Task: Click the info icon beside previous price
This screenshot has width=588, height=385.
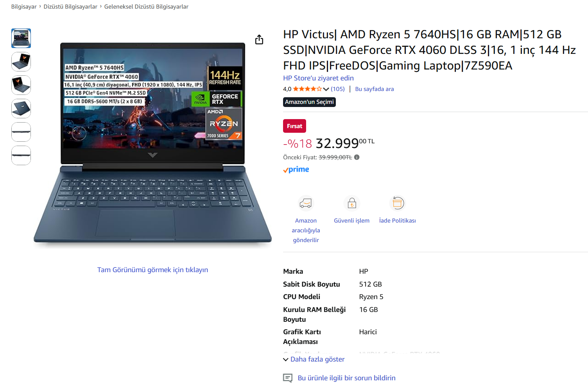Action: tap(357, 157)
